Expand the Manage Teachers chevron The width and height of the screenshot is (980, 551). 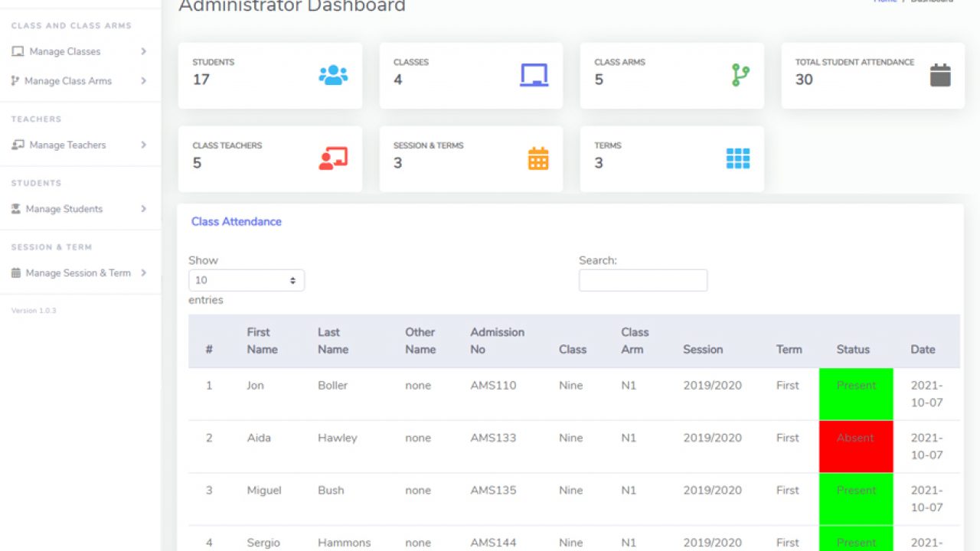[143, 145]
